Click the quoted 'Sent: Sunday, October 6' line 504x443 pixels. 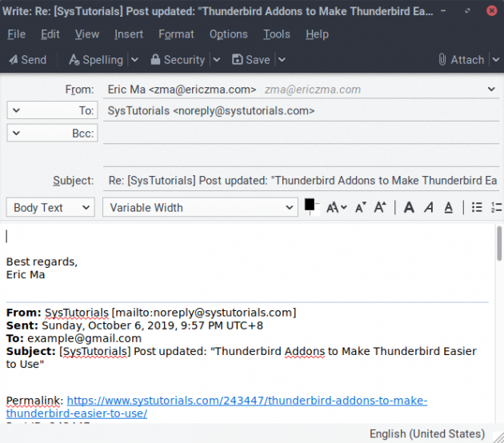(134, 325)
